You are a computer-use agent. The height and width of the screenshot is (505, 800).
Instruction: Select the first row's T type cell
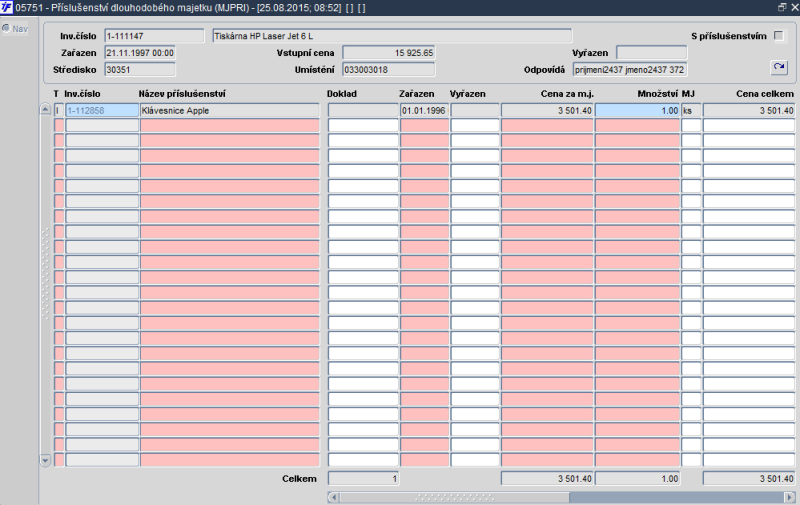click(x=58, y=111)
